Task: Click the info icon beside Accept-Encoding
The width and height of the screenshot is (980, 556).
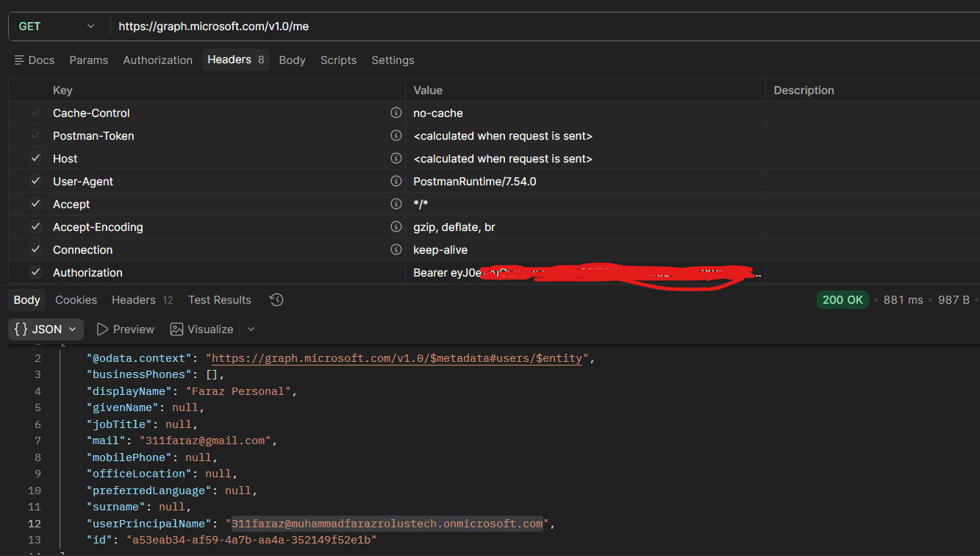Action: (x=396, y=227)
